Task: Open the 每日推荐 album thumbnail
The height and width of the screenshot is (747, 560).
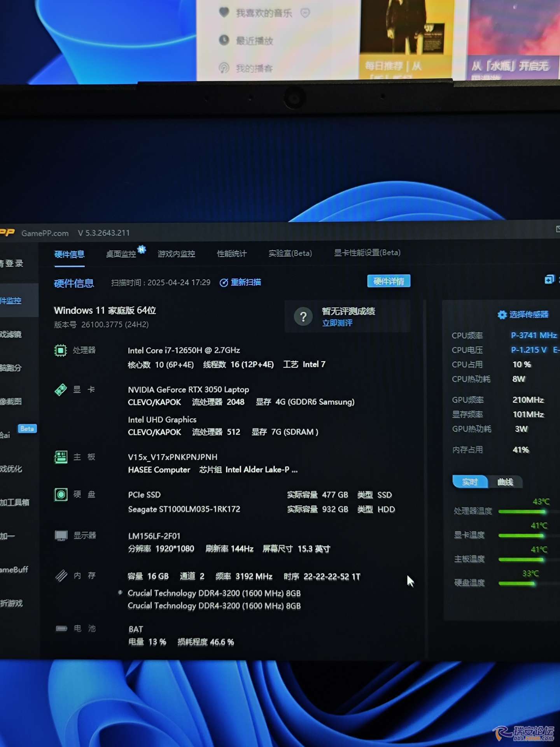Action: point(406,39)
